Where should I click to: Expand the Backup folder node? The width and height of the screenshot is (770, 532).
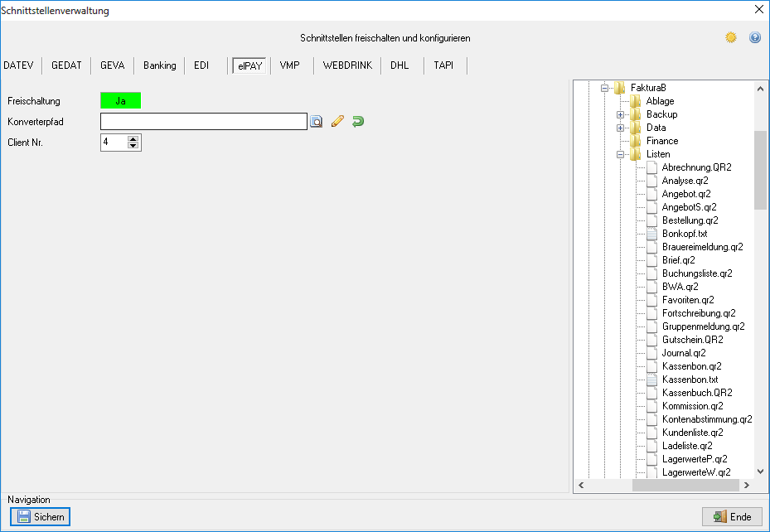(x=620, y=114)
